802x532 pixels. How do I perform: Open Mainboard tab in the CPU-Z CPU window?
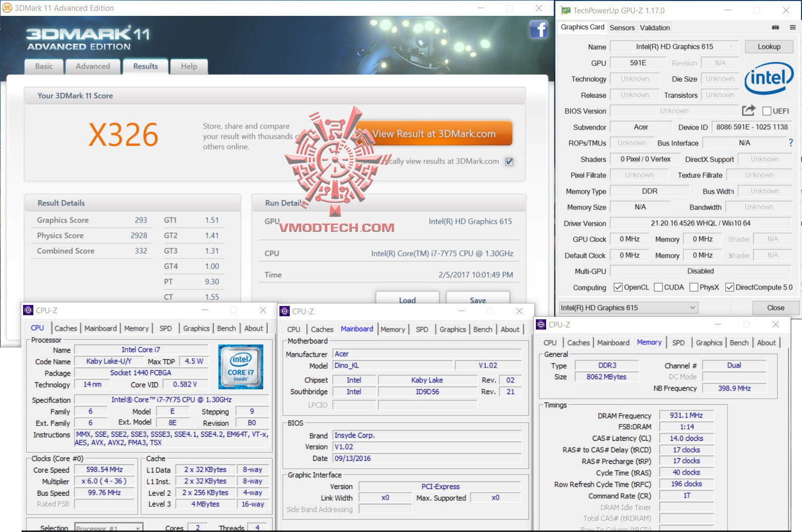pyautogui.click(x=101, y=329)
